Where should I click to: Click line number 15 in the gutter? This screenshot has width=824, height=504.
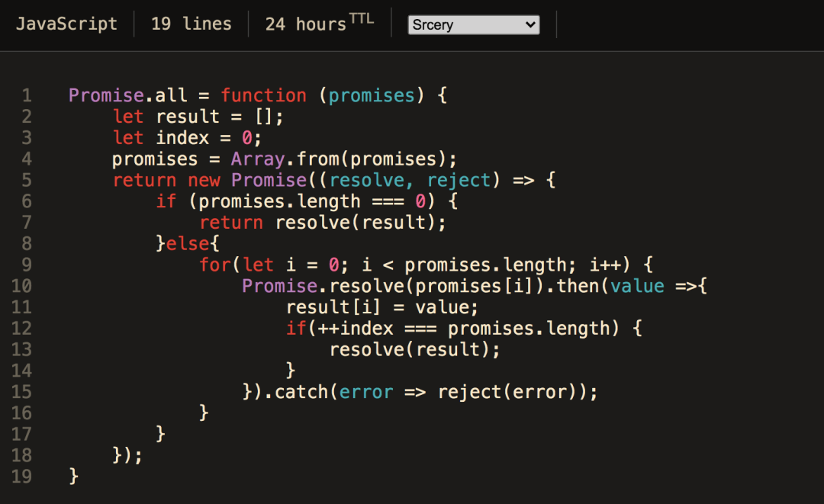(x=21, y=392)
